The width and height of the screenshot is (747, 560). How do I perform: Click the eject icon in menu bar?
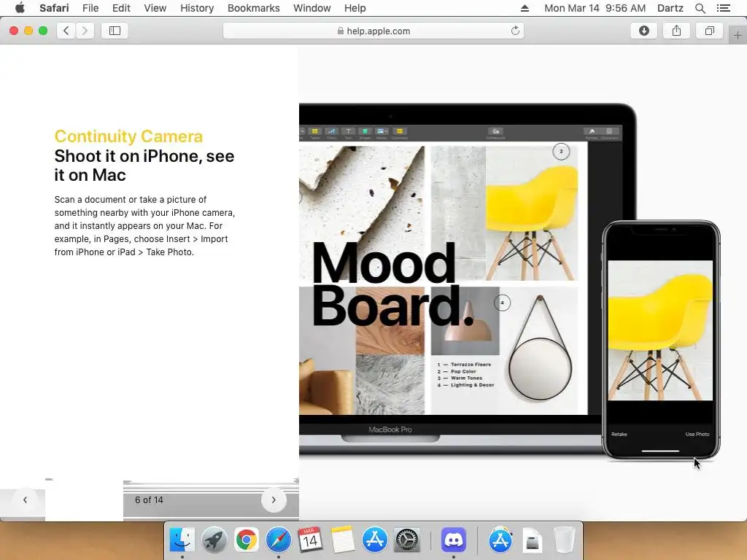click(525, 8)
